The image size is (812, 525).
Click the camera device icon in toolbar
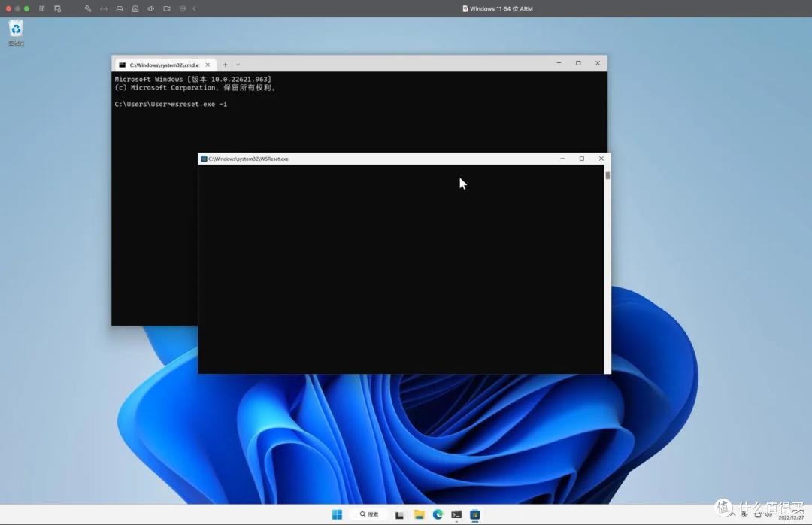(167, 8)
